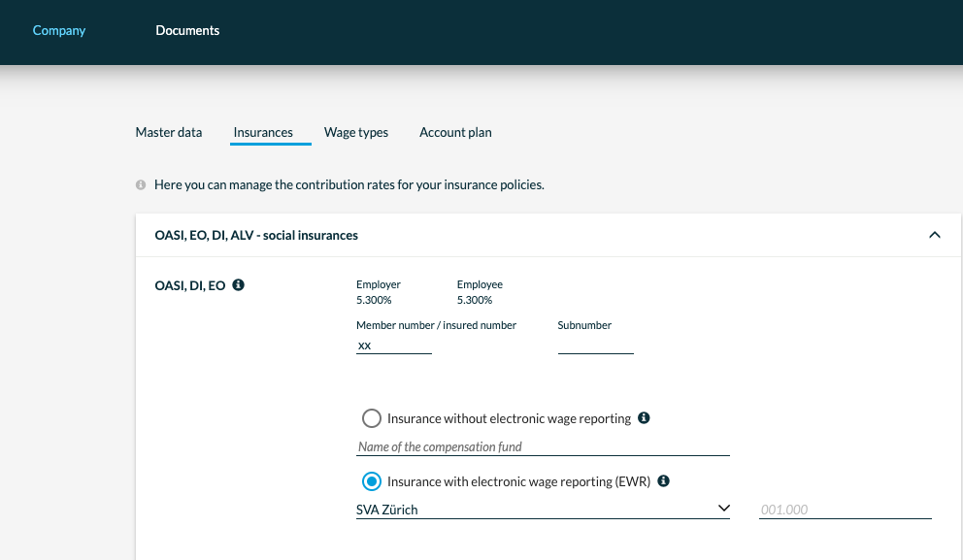The width and height of the screenshot is (963, 560).
Task: Focus the Subnumber input field
Action: coord(596,346)
